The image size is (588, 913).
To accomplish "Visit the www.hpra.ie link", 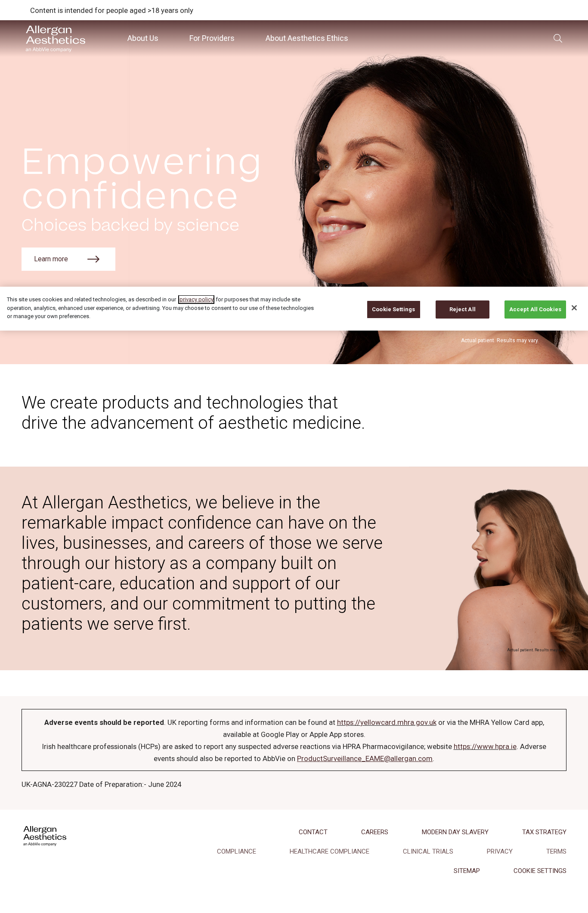I will (485, 746).
